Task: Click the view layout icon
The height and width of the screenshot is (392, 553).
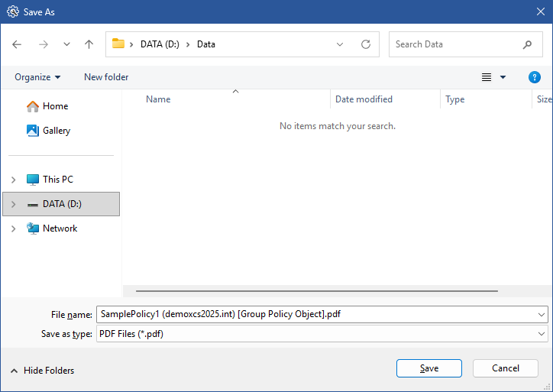Action: [x=487, y=77]
